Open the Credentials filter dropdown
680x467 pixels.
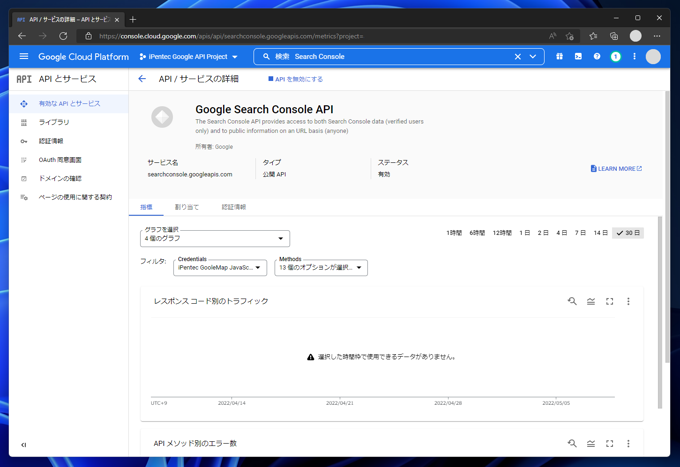point(220,268)
